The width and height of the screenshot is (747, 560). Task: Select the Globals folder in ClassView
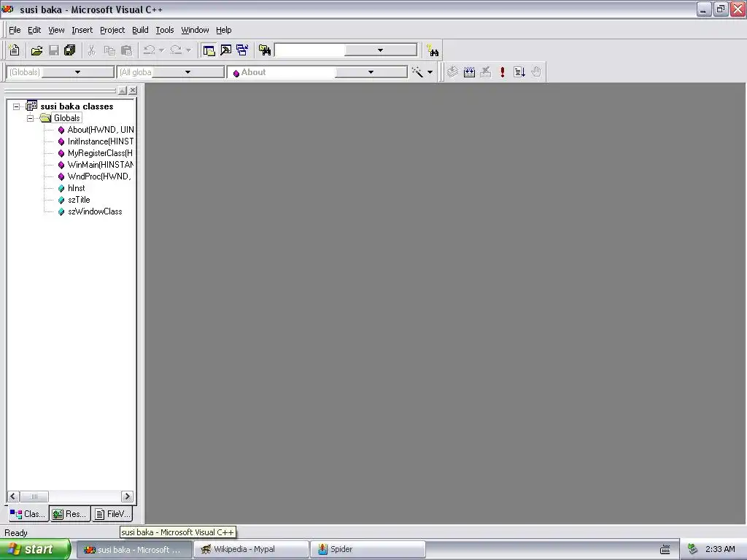(x=66, y=118)
